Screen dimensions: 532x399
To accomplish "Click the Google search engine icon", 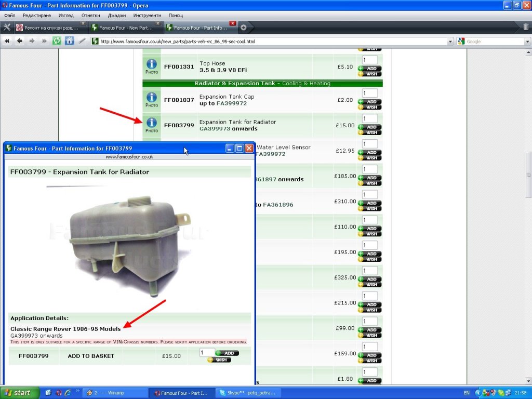I will coord(461,42).
